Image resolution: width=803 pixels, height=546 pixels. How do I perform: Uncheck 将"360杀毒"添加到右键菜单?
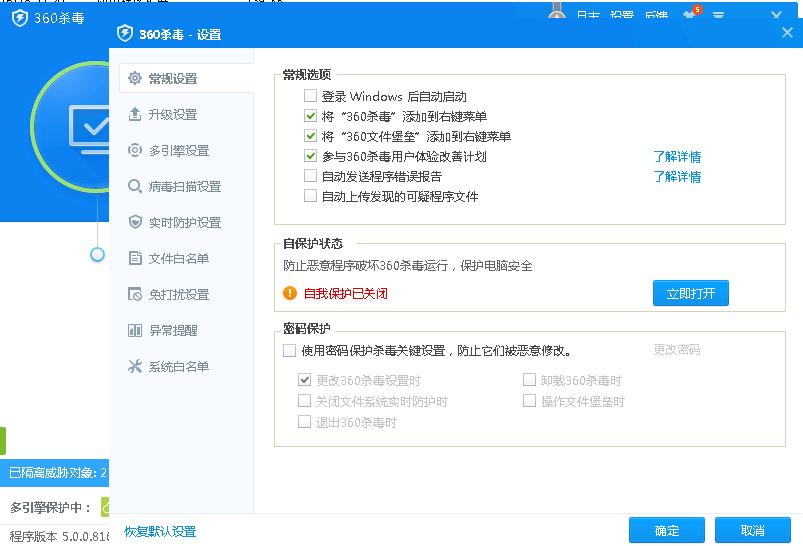click(310, 116)
